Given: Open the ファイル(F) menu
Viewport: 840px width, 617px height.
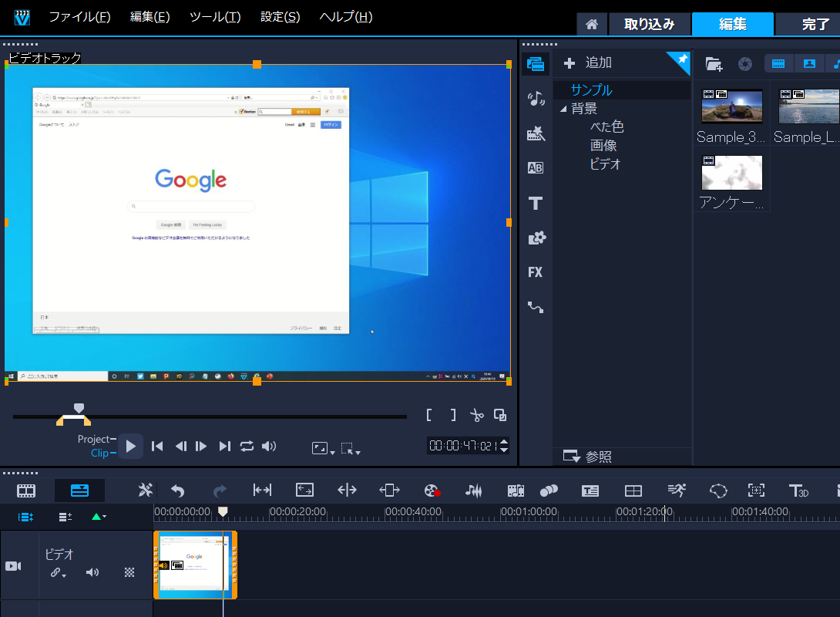Looking at the screenshot, I should (x=80, y=17).
